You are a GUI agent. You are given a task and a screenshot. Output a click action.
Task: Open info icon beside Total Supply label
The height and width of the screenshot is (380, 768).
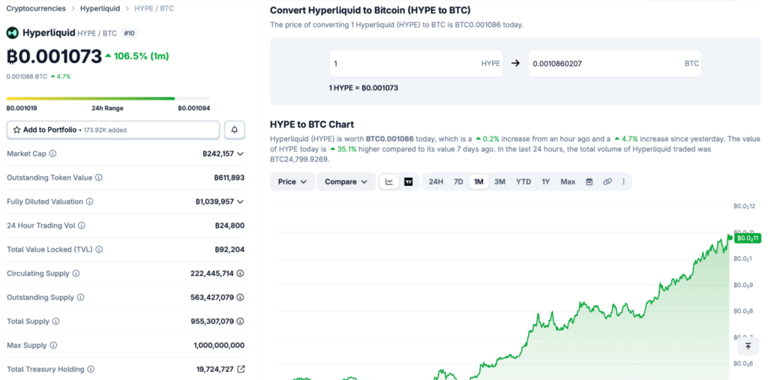(x=56, y=321)
